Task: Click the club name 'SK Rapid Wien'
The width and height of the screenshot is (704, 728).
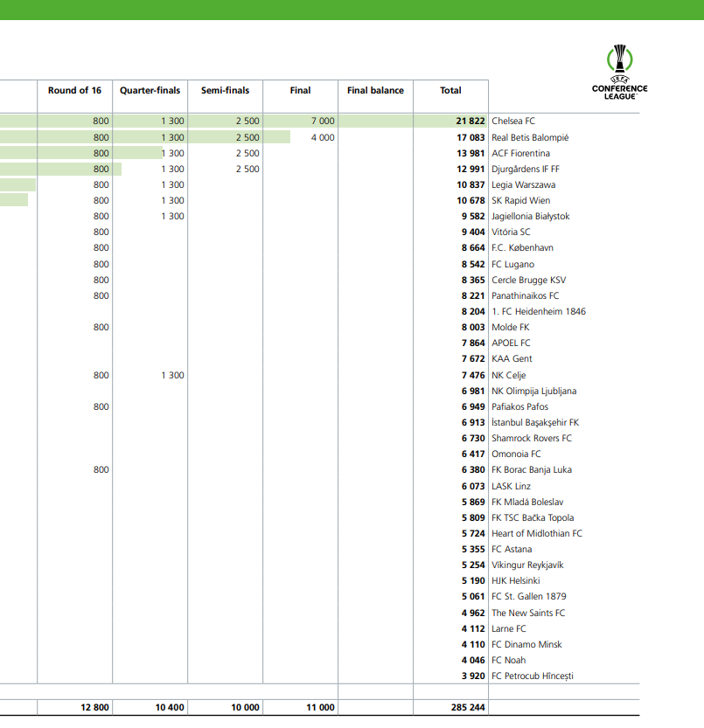Action: point(520,201)
